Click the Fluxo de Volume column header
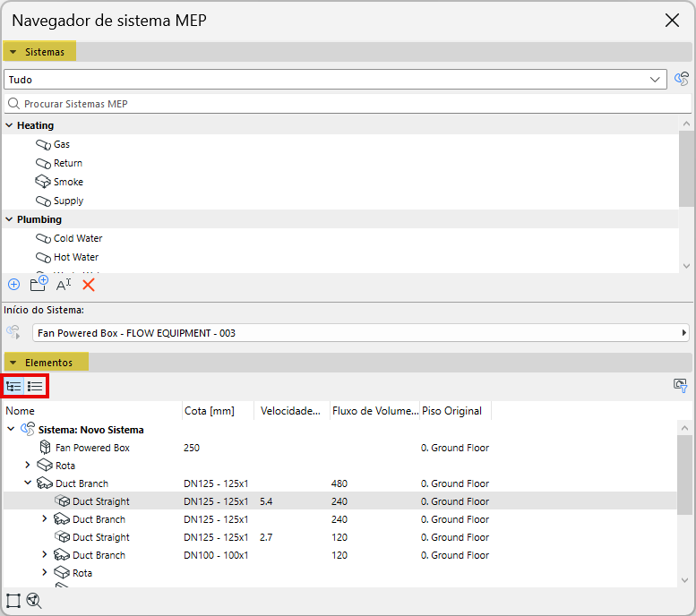 point(375,411)
